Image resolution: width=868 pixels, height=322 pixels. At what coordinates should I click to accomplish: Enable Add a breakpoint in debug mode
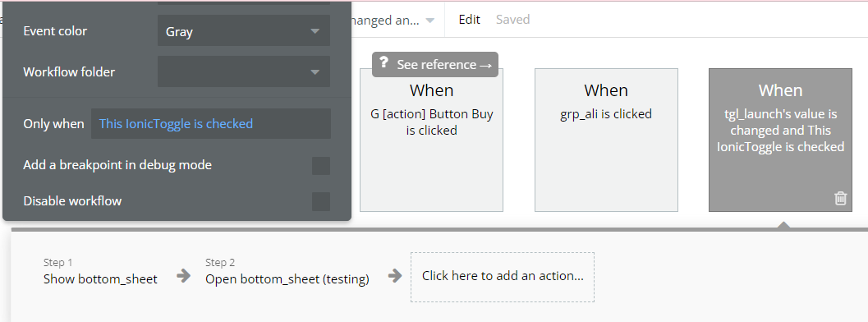321,165
